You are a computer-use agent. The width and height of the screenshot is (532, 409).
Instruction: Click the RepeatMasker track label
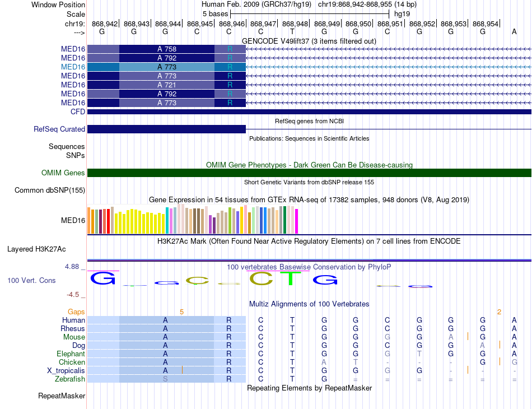point(62,396)
